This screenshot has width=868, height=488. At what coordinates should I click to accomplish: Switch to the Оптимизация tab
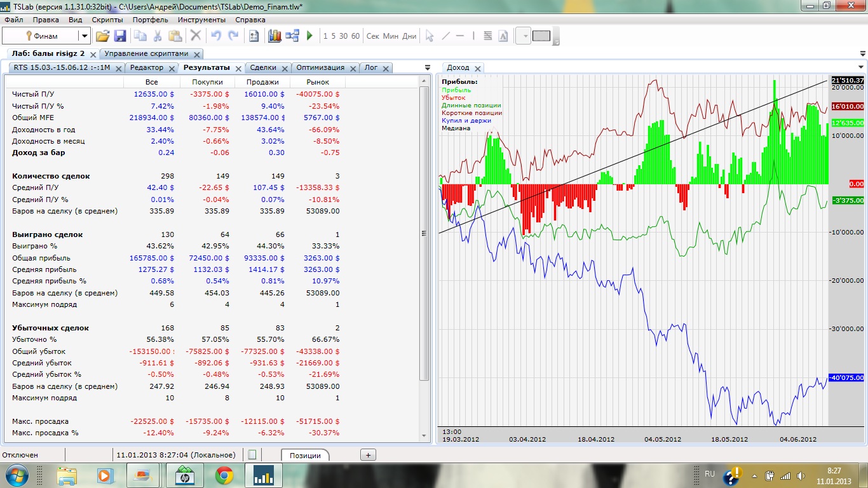click(320, 67)
